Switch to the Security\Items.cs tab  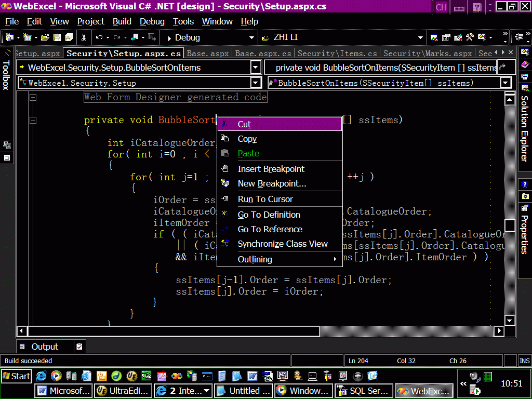pos(337,54)
